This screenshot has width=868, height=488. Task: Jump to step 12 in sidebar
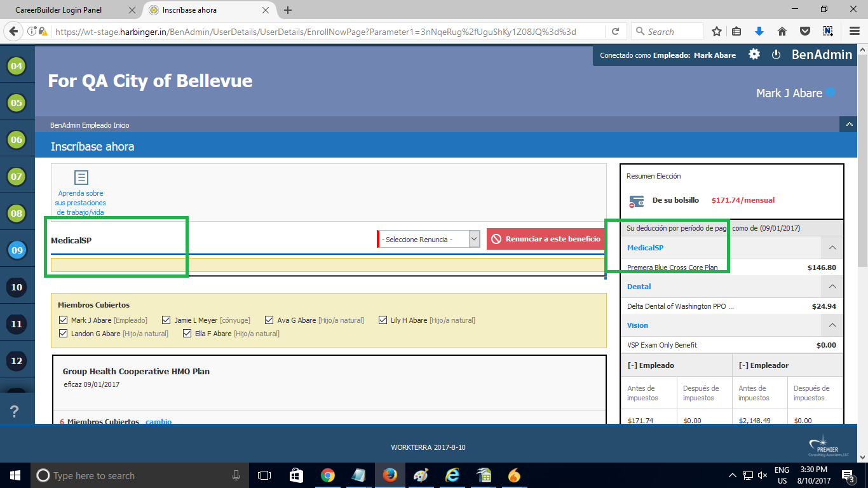tap(17, 361)
